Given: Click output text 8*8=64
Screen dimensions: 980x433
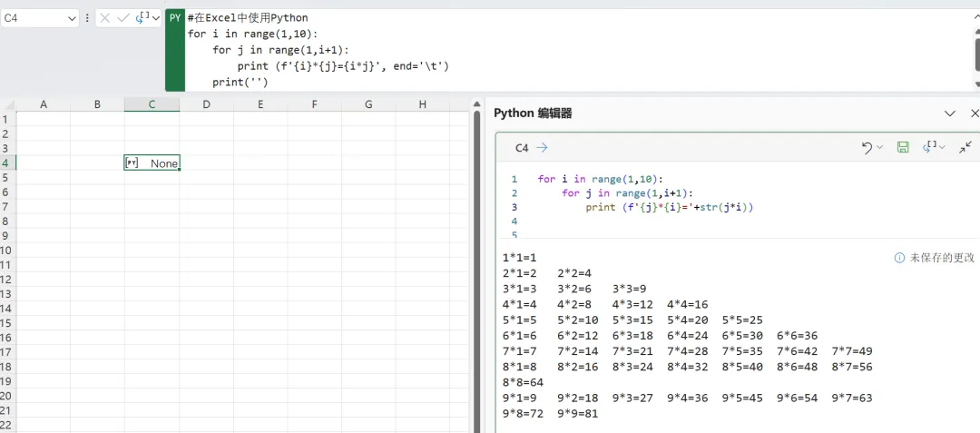Looking at the screenshot, I should [x=524, y=382].
